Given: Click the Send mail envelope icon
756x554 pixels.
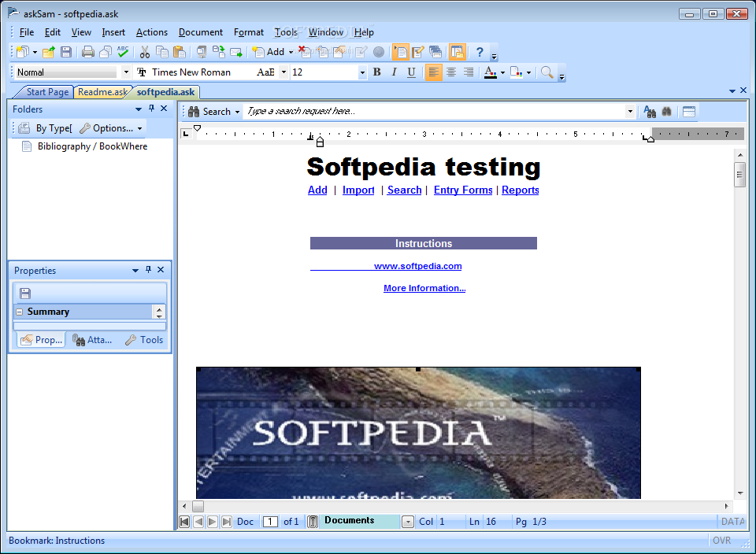Looking at the screenshot, I should (x=235, y=52).
